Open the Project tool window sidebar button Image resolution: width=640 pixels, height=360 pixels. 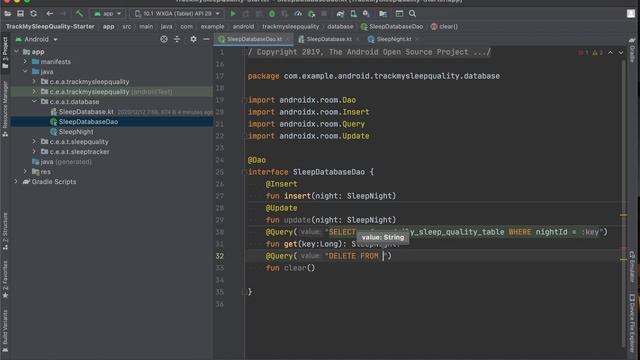tap(5, 53)
